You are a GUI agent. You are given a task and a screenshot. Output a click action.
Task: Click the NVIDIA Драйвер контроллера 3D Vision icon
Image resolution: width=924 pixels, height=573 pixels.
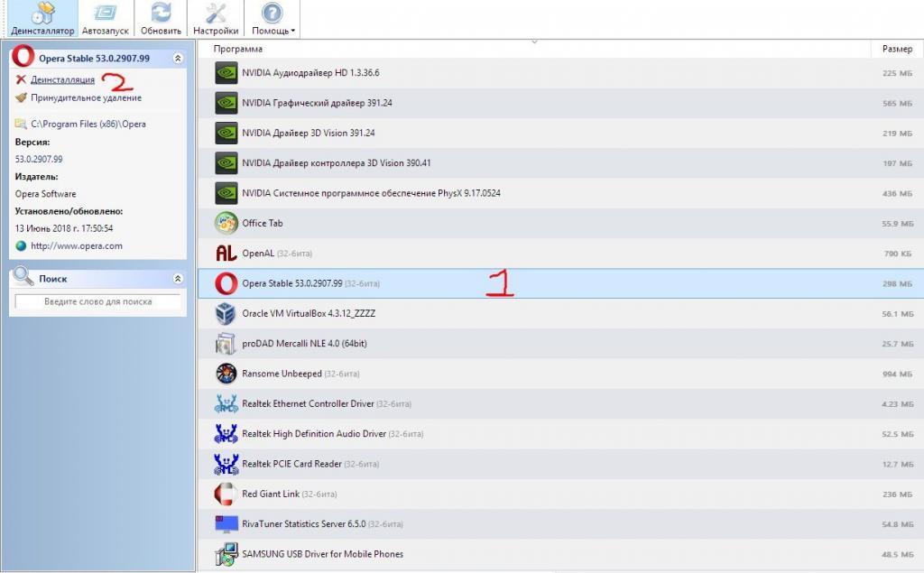[x=226, y=163]
